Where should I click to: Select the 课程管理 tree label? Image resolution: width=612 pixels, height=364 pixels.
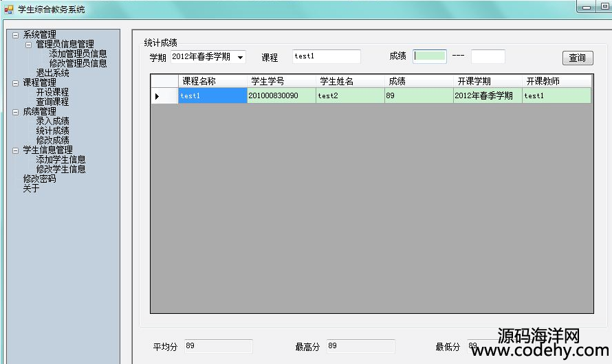click(x=39, y=82)
